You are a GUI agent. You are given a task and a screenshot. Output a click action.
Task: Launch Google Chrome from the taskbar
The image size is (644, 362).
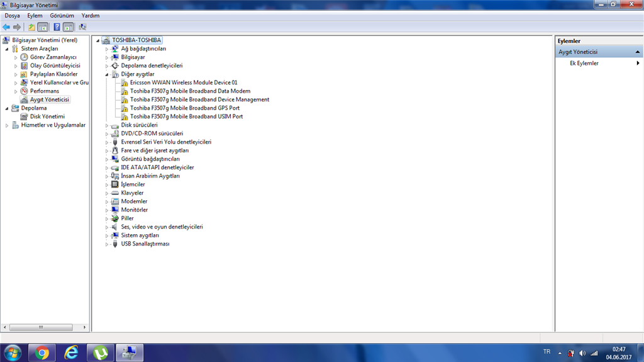coord(42,353)
